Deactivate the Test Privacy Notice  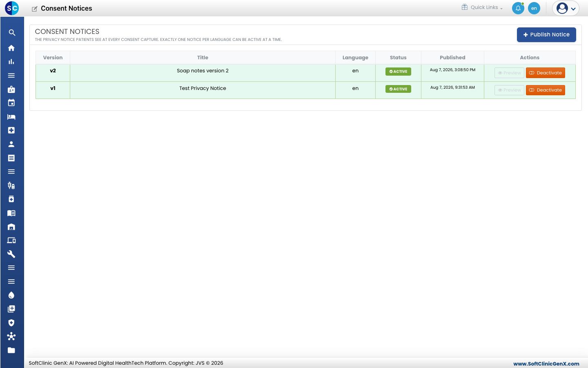pyautogui.click(x=546, y=90)
